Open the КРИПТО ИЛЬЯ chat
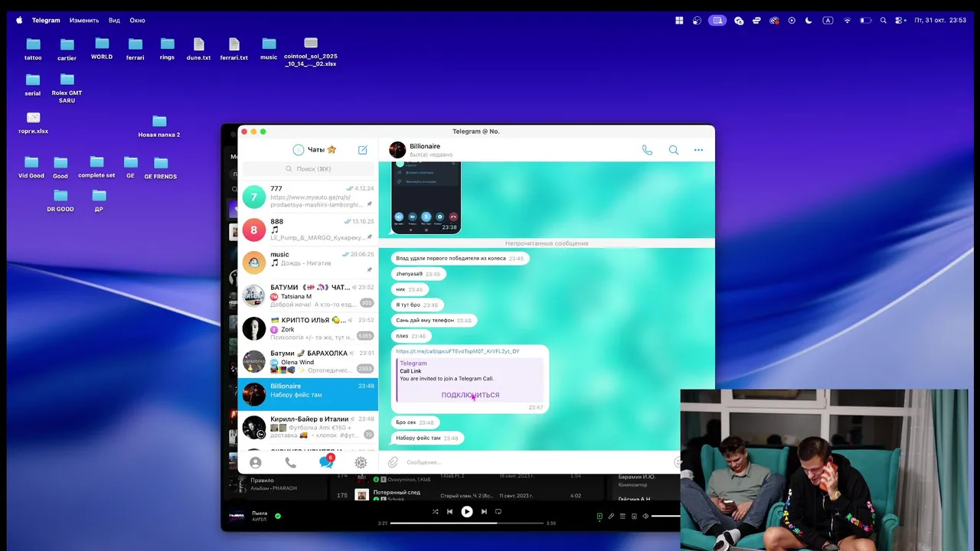The height and width of the screenshot is (551, 980). [308, 328]
